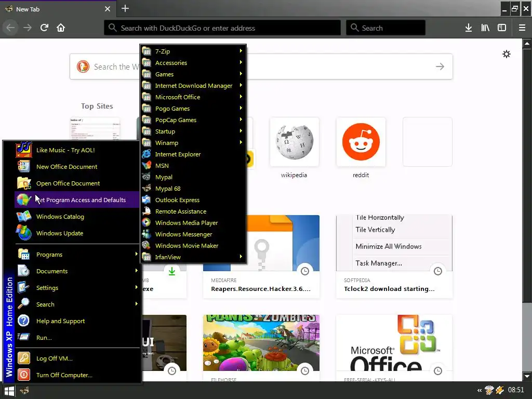Open Like Music - Try AOL! icon
Image resolution: width=532 pixels, height=399 pixels.
(x=24, y=150)
